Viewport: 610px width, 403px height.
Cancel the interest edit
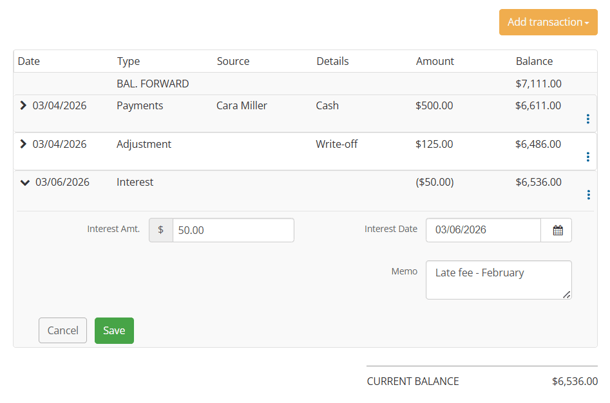62,331
